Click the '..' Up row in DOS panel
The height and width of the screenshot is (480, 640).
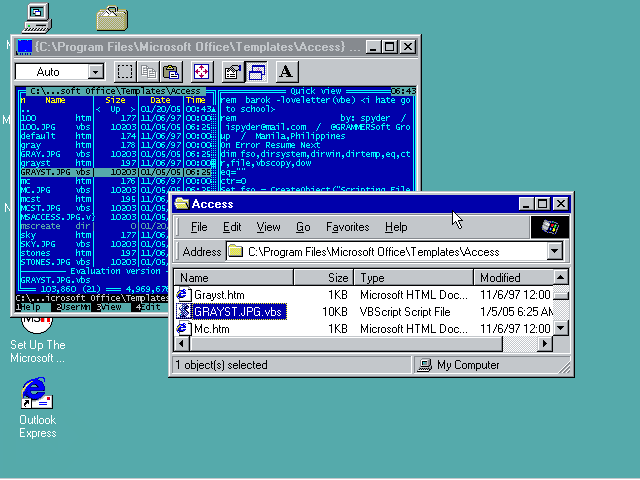116,109
